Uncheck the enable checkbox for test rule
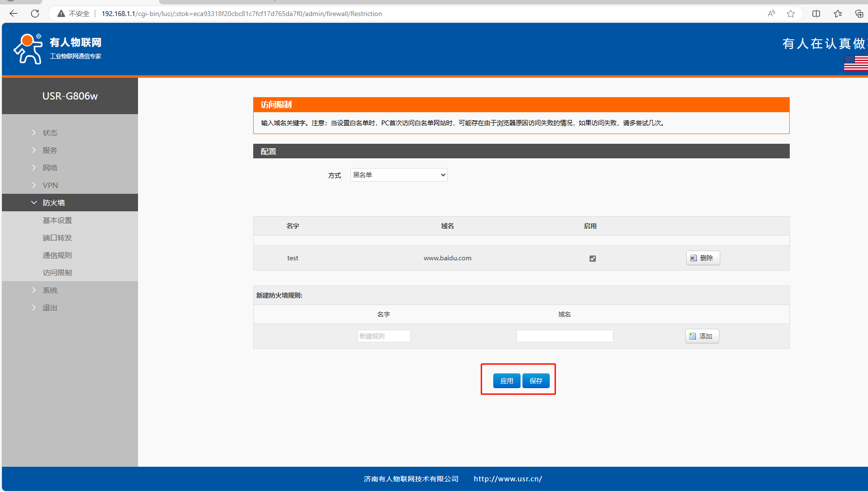Viewport: 868px width, 492px height. coord(592,258)
